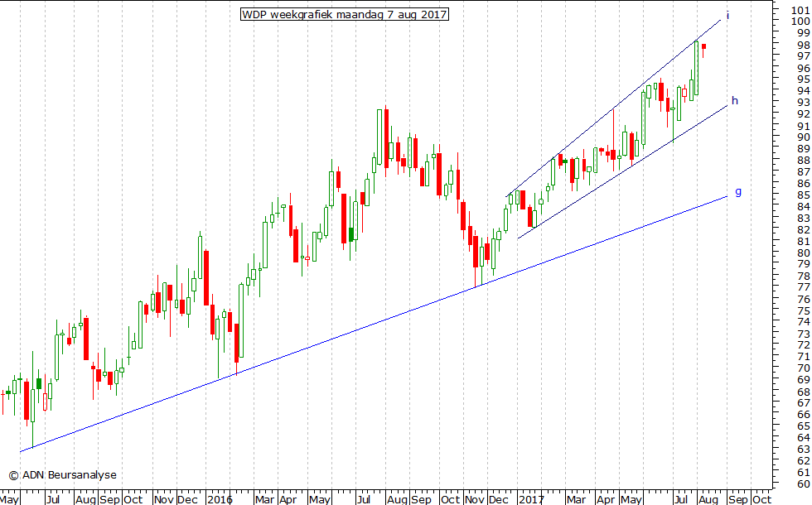
Task: Select the trendline label "i"
Action: click(727, 16)
